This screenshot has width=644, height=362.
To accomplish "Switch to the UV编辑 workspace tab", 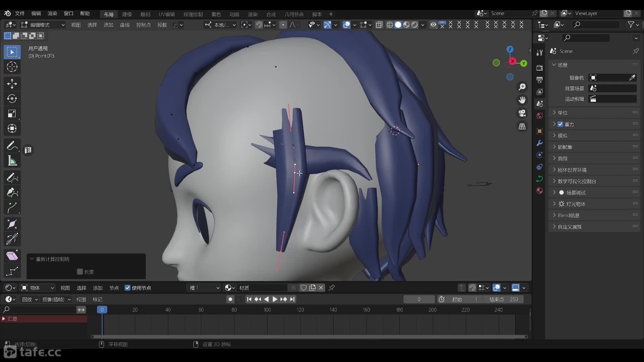I will pyautogui.click(x=167, y=14).
